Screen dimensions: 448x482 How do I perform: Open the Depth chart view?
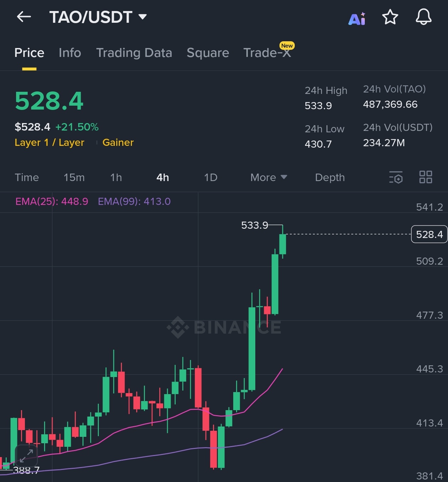[330, 177]
